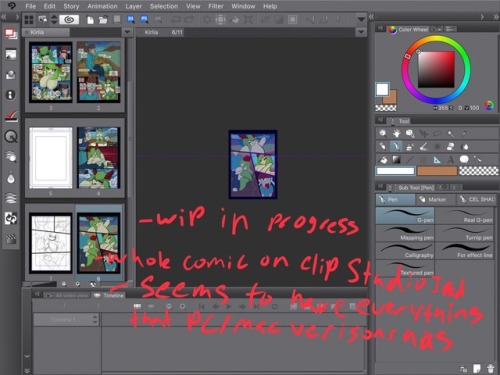
Task: Select the Fill bucket tool
Action: (383, 160)
